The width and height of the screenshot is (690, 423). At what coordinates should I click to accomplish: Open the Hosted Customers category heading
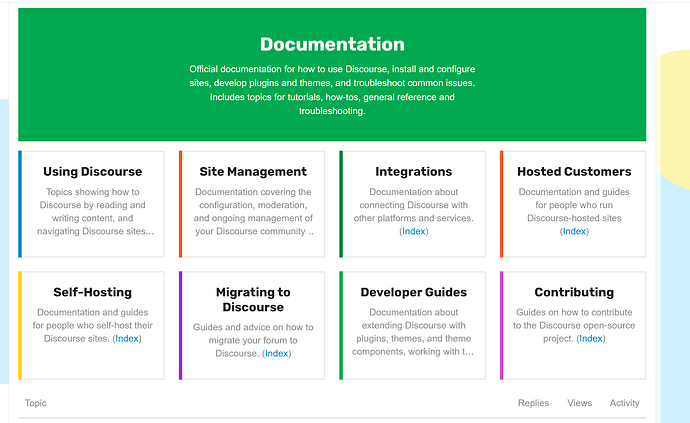click(x=574, y=172)
